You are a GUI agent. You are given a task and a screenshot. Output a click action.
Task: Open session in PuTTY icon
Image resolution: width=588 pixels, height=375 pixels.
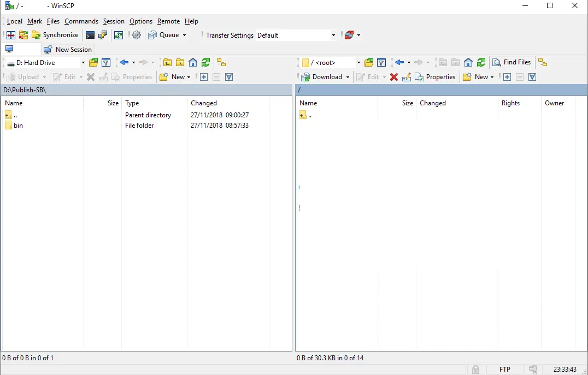coord(102,35)
